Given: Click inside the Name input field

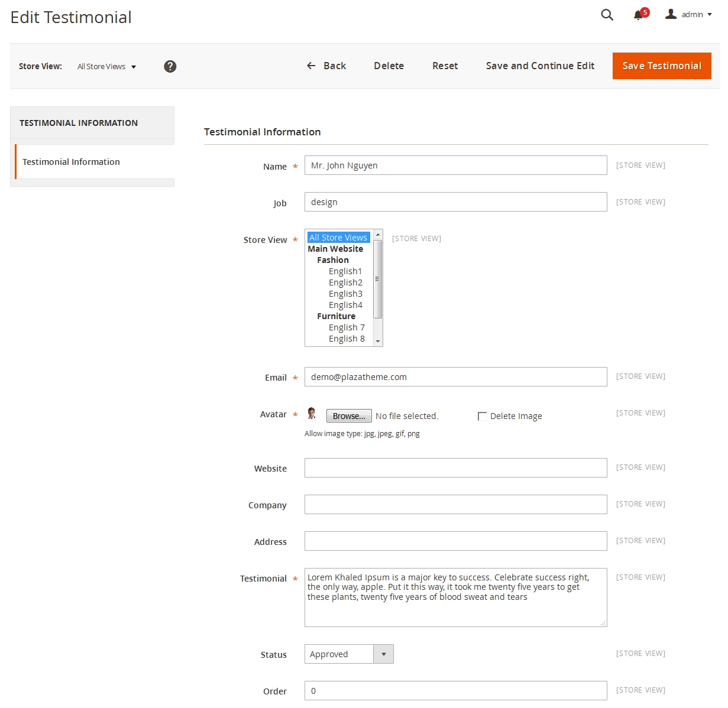Looking at the screenshot, I should click(x=455, y=165).
